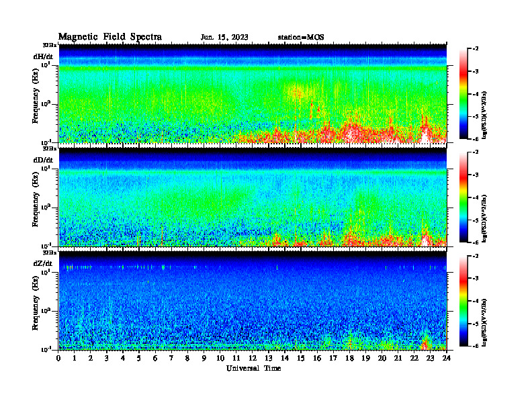This screenshot has width=532, height=411.
Task: Click the color bar beside the dH/dt panel
Action: [x=463, y=94]
